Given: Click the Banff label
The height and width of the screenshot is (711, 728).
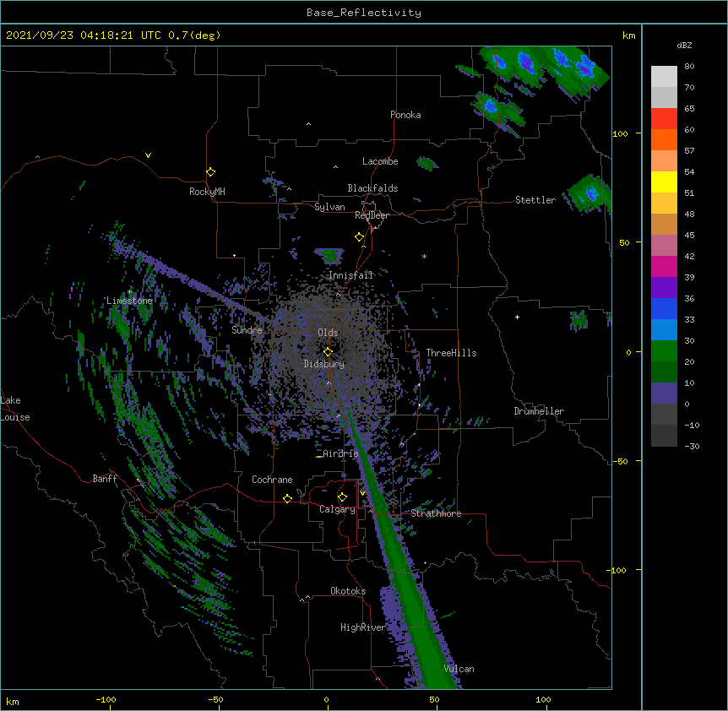Looking at the screenshot, I should (105, 479).
